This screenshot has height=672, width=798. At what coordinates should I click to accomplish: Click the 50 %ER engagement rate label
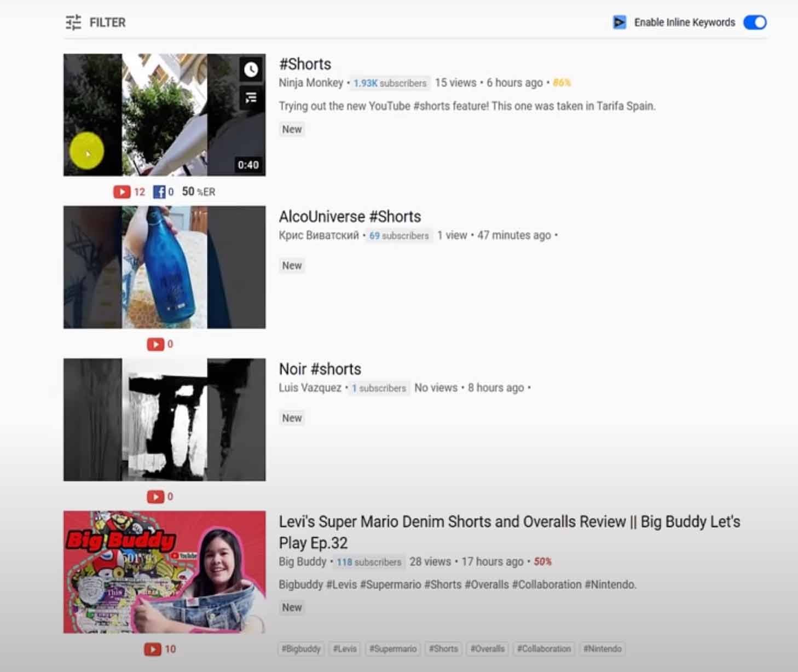pos(198,192)
